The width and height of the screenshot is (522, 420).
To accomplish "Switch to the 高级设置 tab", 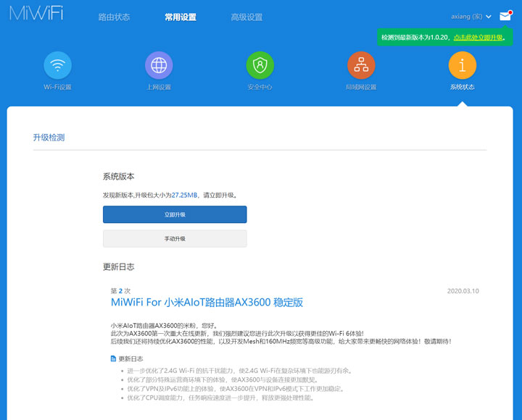I will [x=246, y=17].
